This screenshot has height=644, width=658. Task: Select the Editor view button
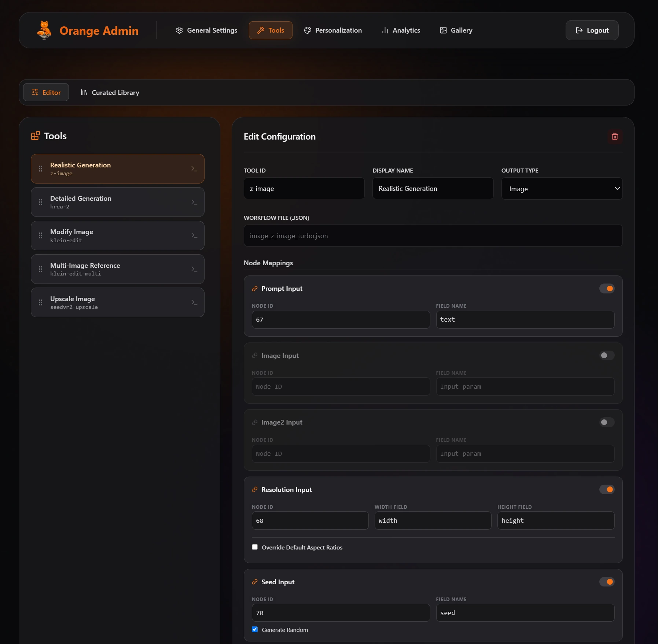click(46, 92)
